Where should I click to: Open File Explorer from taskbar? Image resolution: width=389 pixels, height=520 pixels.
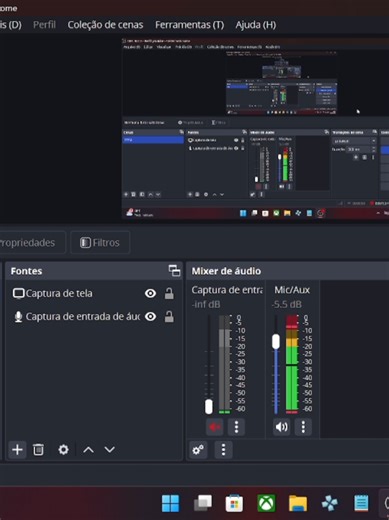point(298,503)
